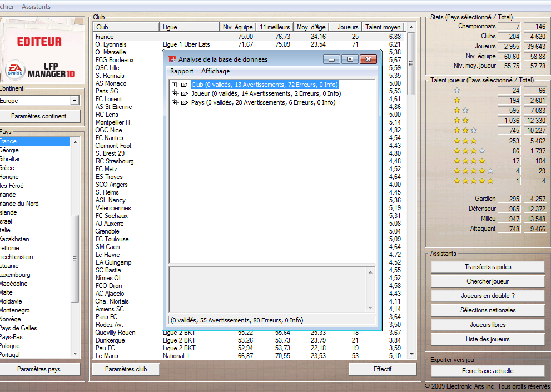This screenshot has width=551, height=392.
Task: Click the club table scrollbar up arrow
Action: [x=411, y=27]
